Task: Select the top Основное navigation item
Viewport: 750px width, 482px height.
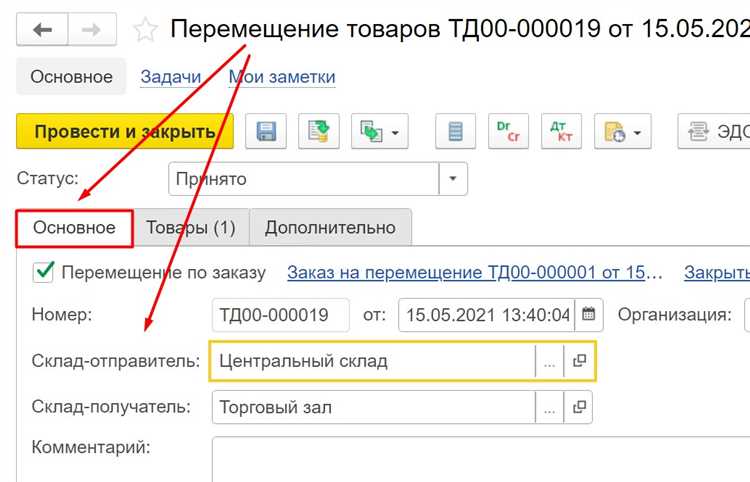Action: click(x=71, y=77)
